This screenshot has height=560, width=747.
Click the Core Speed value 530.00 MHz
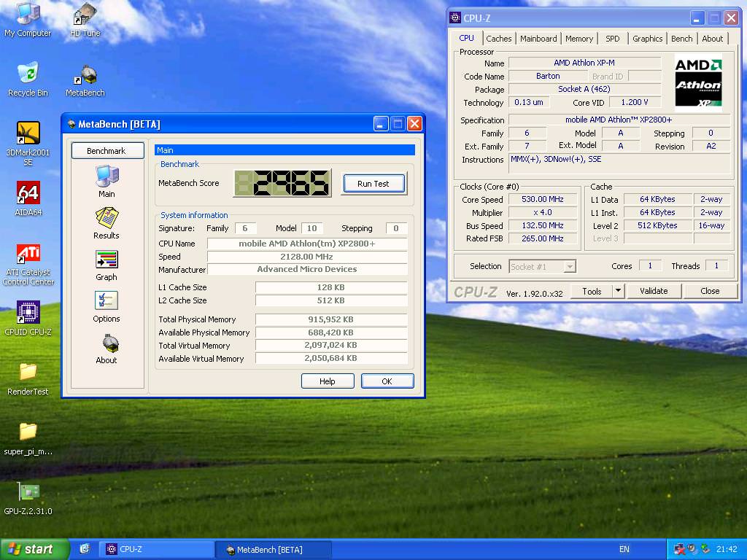pos(543,199)
